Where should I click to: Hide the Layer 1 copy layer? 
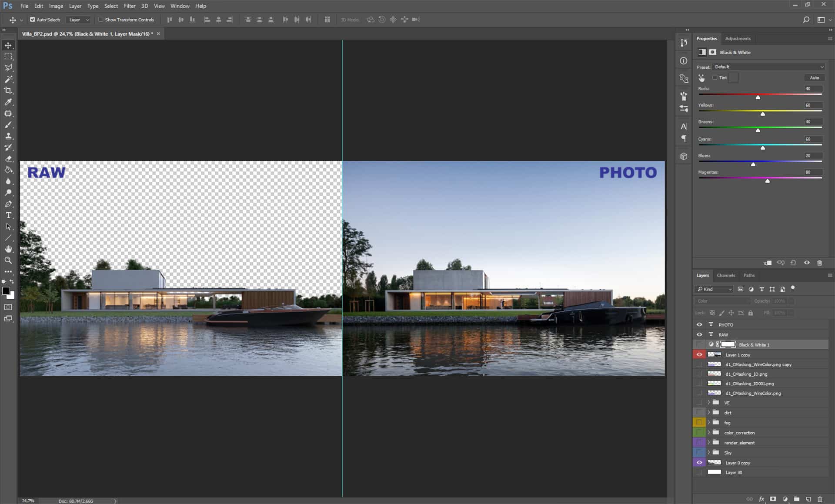699,354
